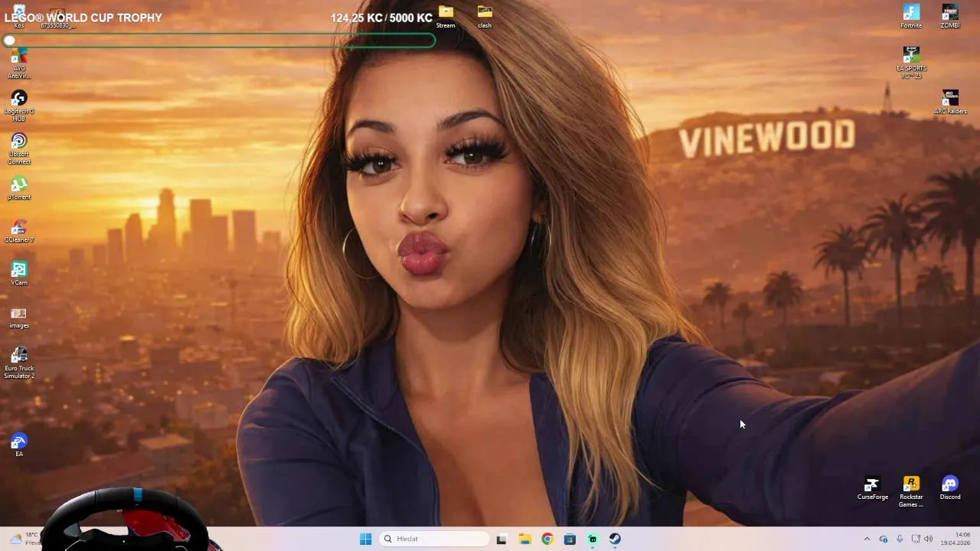This screenshot has width=980, height=551.
Task: Open the Discord desktop shortcut
Action: tap(950, 488)
